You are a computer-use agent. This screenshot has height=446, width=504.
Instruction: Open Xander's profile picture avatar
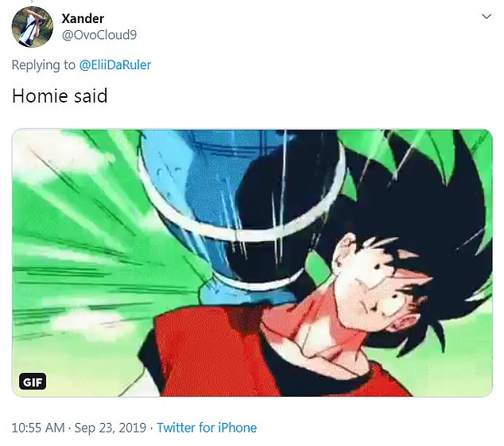click(32, 27)
